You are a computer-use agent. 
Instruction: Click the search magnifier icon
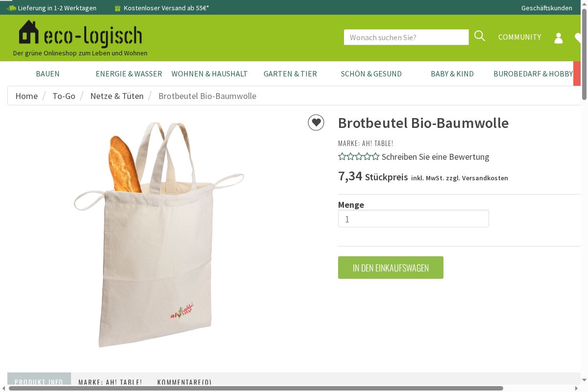(x=480, y=36)
